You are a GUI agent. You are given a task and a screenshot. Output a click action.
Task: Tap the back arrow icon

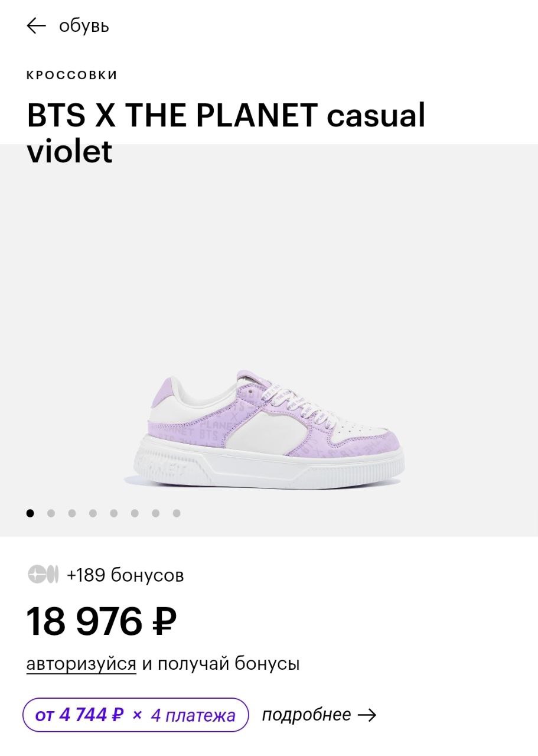point(37,26)
